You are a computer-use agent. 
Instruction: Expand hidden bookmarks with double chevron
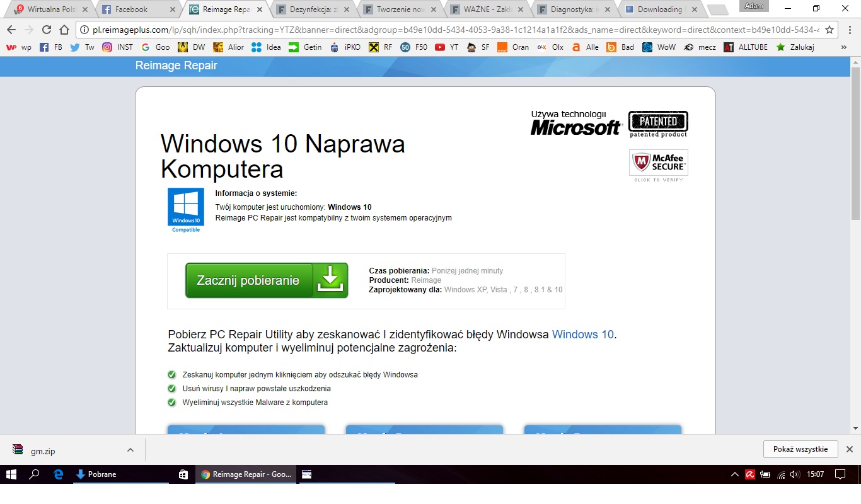pyautogui.click(x=844, y=47)
